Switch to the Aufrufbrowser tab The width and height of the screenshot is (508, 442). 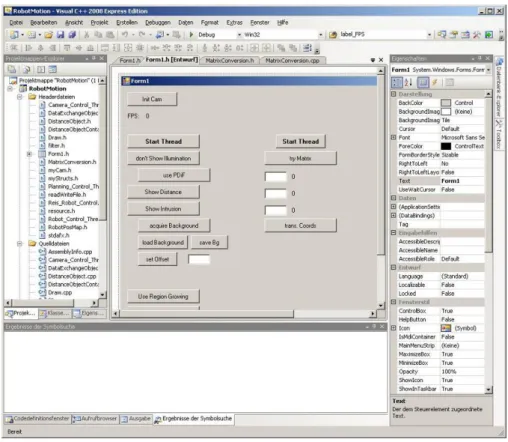95,419
